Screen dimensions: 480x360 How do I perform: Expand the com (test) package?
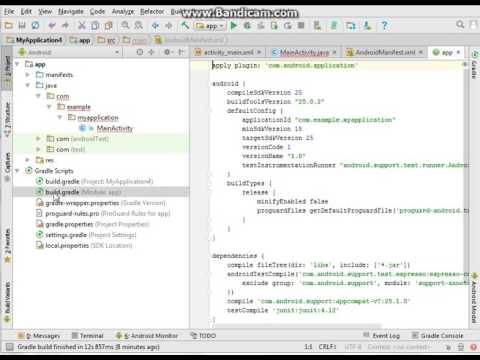(38, 149)
